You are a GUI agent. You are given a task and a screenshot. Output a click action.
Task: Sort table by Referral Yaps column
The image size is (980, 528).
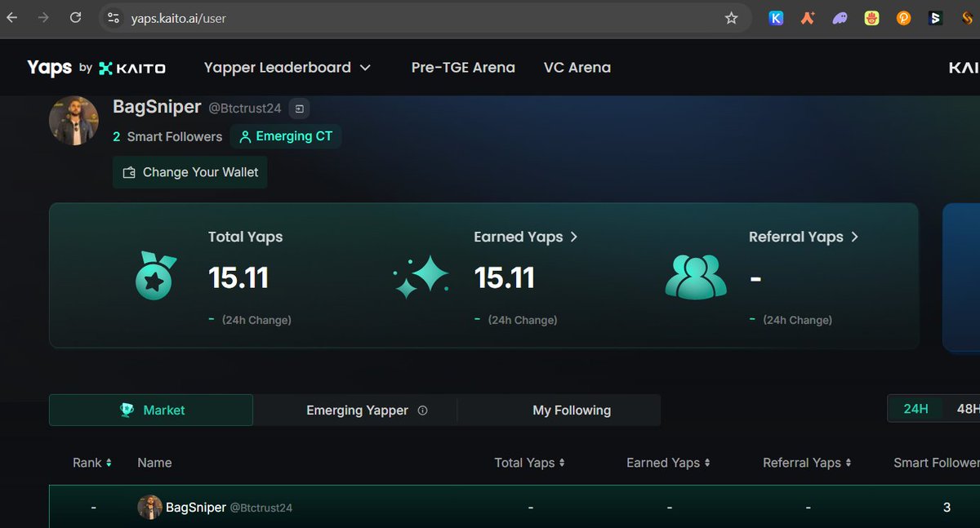(807, 463)
